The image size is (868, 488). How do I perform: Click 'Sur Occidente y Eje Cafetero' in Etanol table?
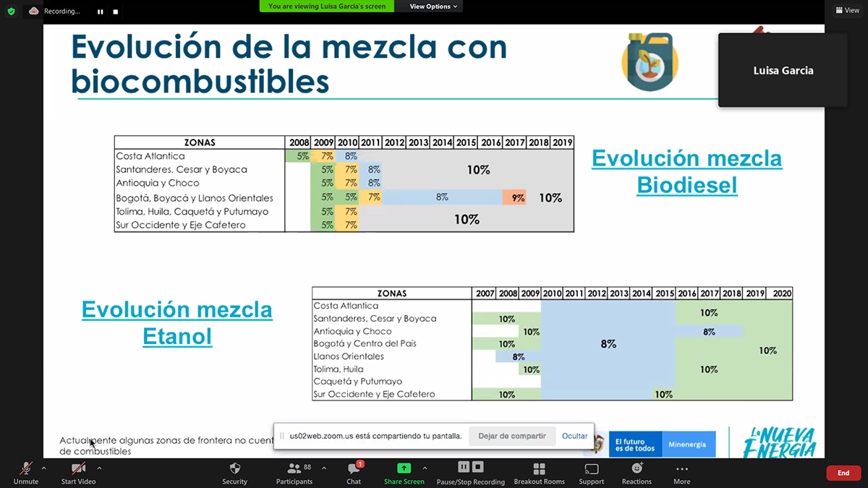(374, 395)
